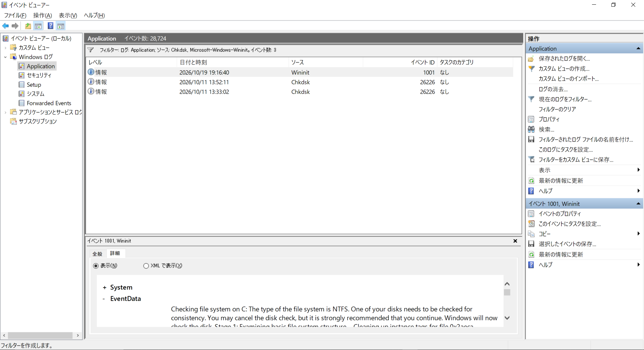Click the Back arrow toolbar icon
The height and width of the screenshot is (350, 644).
(x=6, y=26)
